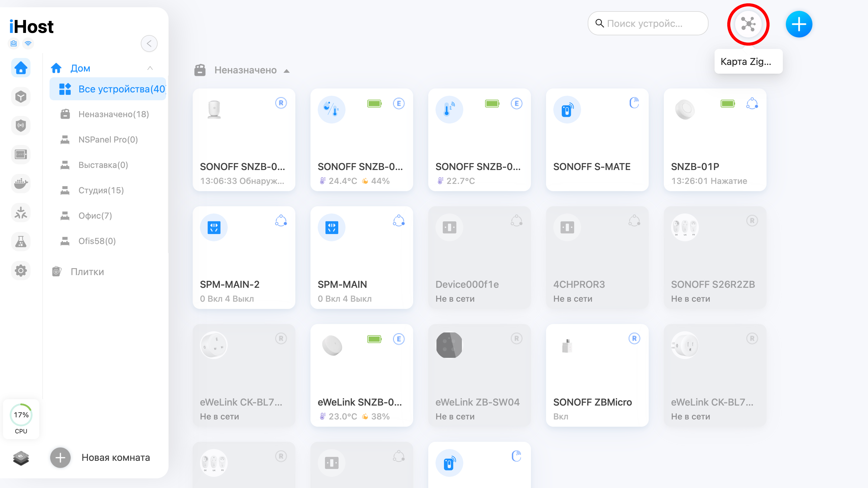Click the CPU 17% usage gauge
Viewport: 868px width, 488px height.
coord(21,419)
